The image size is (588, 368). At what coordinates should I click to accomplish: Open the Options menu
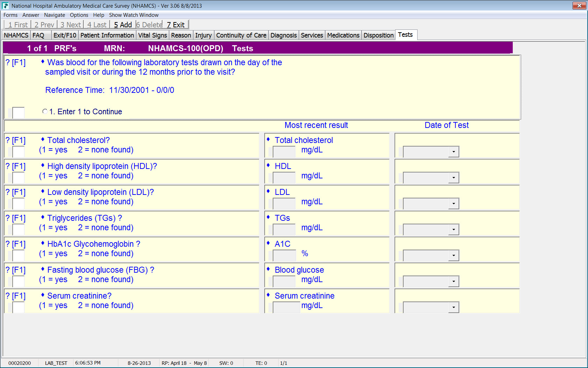(79, 15)
